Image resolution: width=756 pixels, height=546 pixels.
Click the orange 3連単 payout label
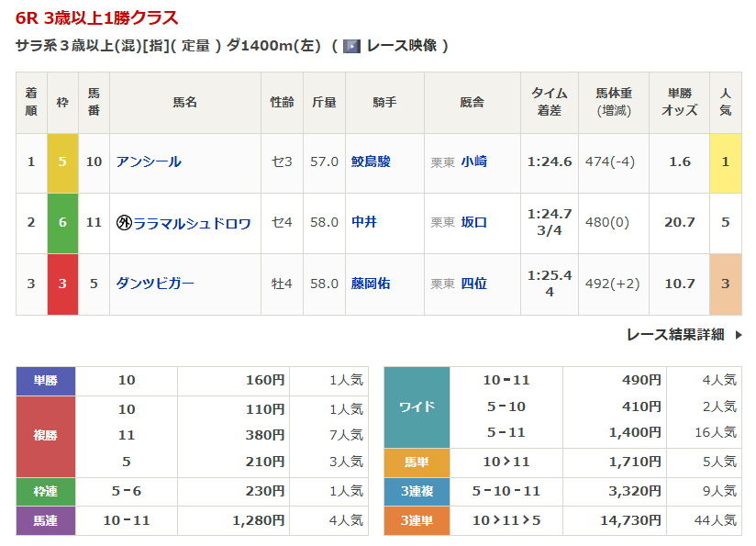click(417, 520)
